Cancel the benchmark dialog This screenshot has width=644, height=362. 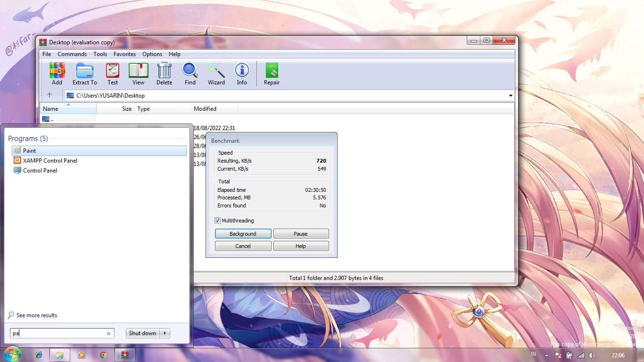(x=243, y=246)
